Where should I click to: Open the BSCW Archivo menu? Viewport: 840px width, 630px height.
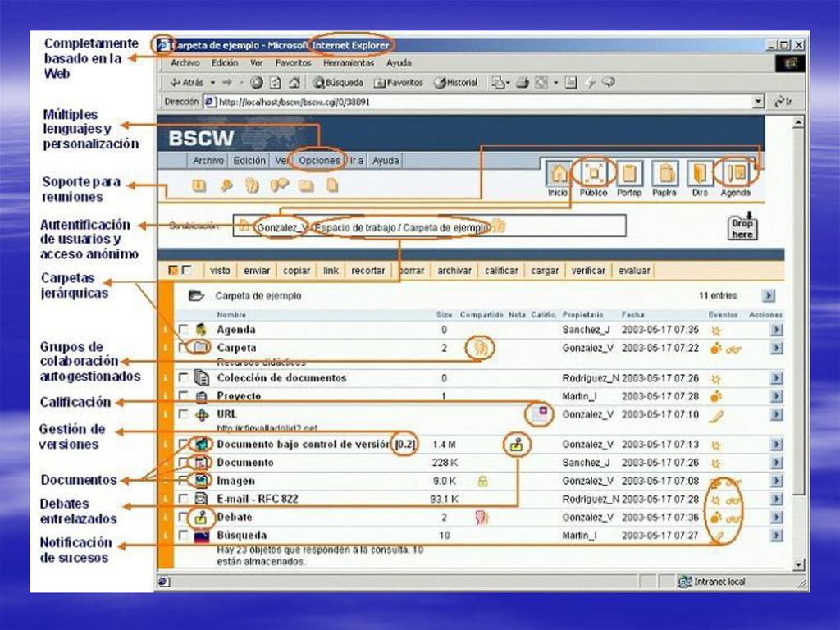point(208,160)
